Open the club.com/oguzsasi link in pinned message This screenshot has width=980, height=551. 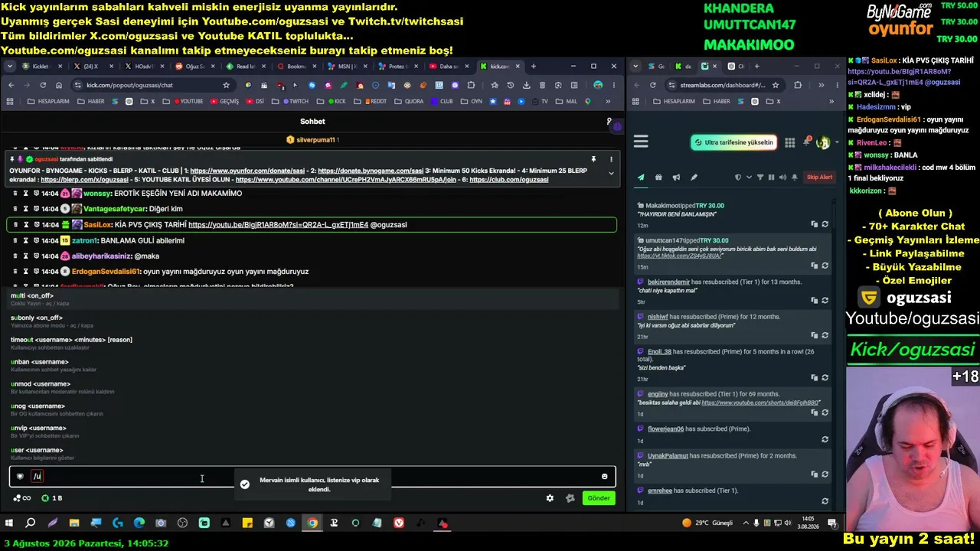pos(509,180)
